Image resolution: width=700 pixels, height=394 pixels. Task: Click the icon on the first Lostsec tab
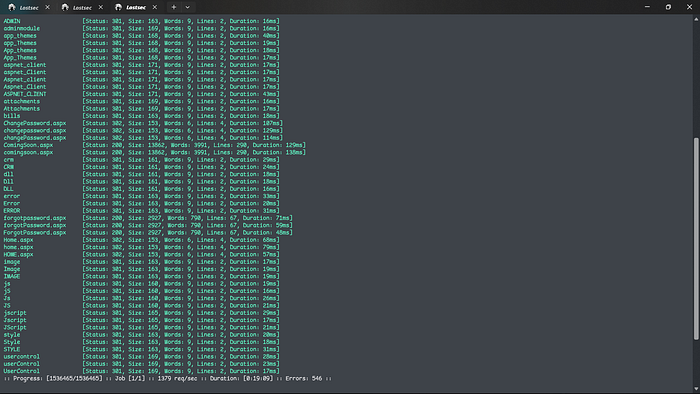coord(12,7)
